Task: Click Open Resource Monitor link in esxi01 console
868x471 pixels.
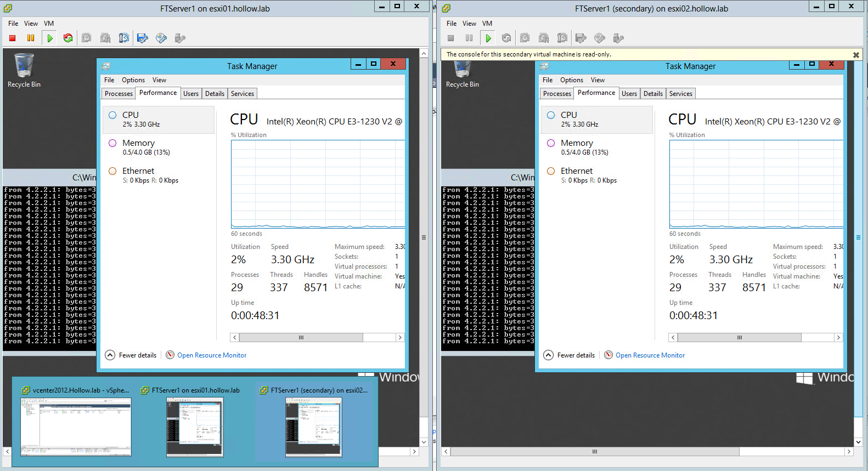Action: click(211, 355)
